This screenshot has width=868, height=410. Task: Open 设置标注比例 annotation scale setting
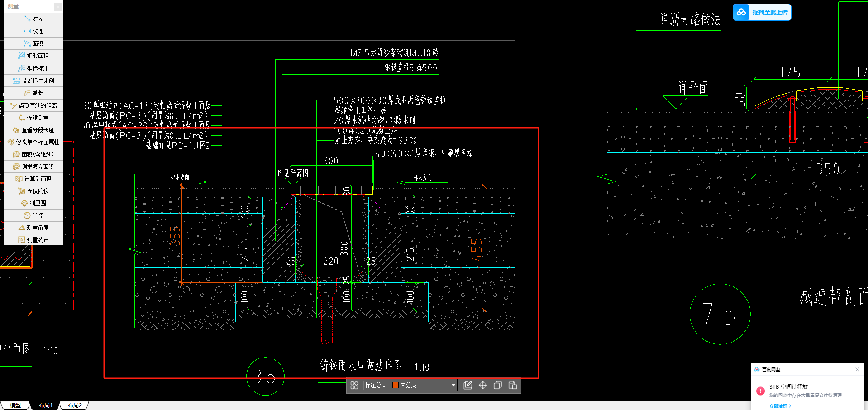33,81
